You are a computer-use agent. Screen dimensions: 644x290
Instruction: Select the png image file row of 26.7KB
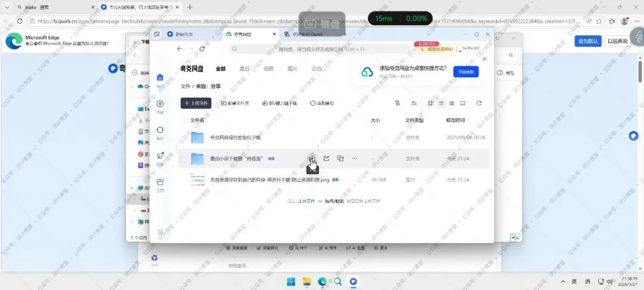[x=333, y=180]
